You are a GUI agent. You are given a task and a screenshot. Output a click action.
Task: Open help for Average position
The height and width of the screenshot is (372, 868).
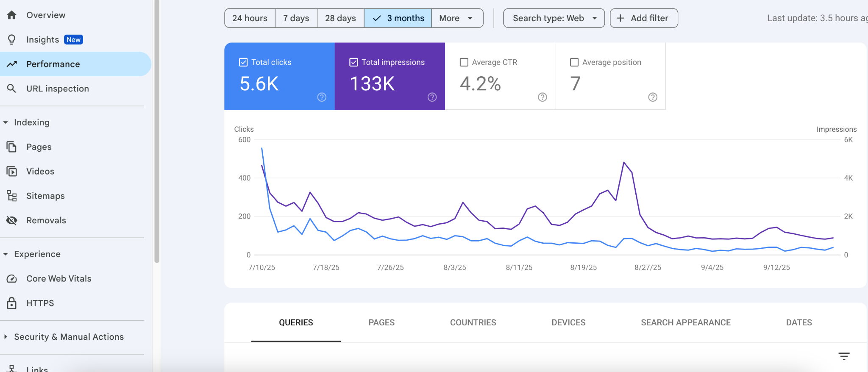(653, 97)
